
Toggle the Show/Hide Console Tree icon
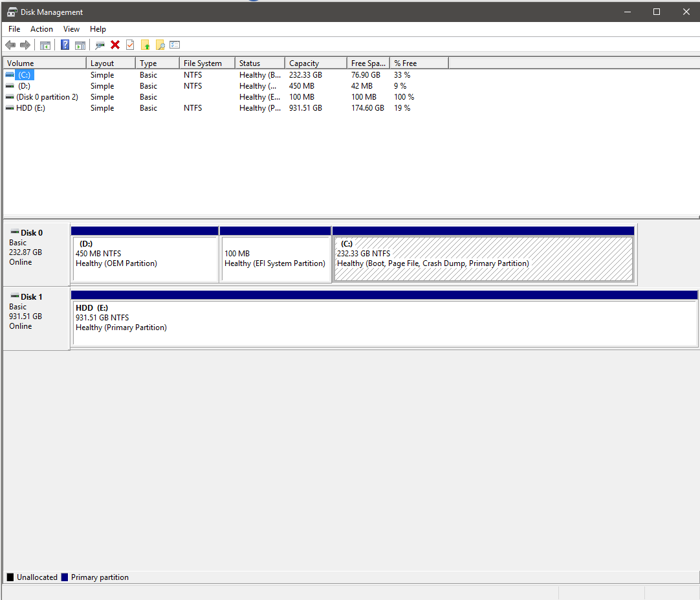click(45, 45)
